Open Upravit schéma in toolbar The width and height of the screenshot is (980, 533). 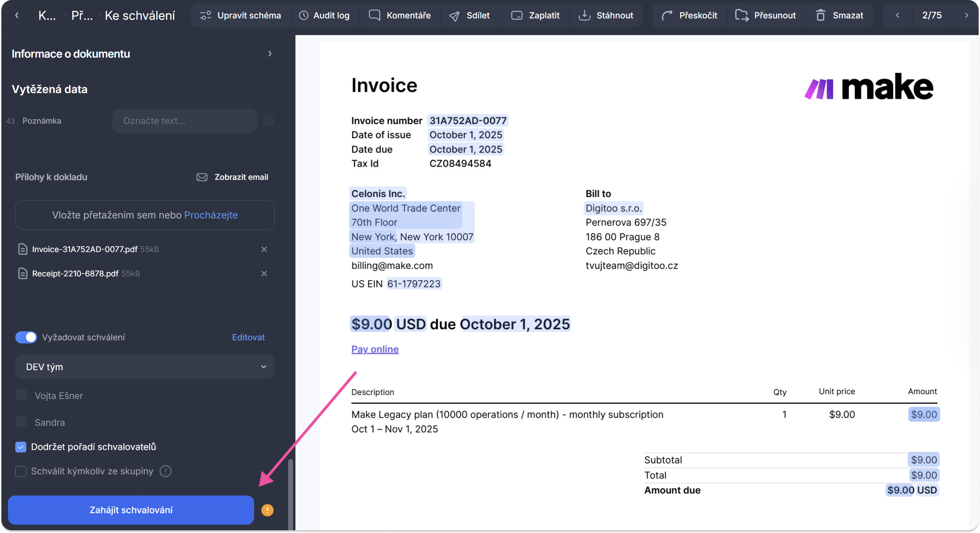[x=241, y=15]
